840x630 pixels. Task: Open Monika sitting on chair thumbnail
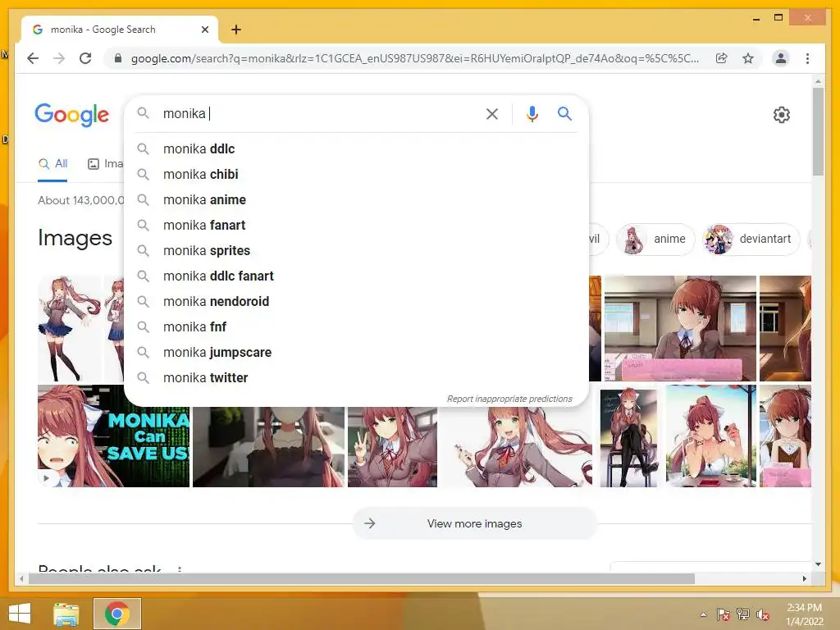[x=629, y=436]
